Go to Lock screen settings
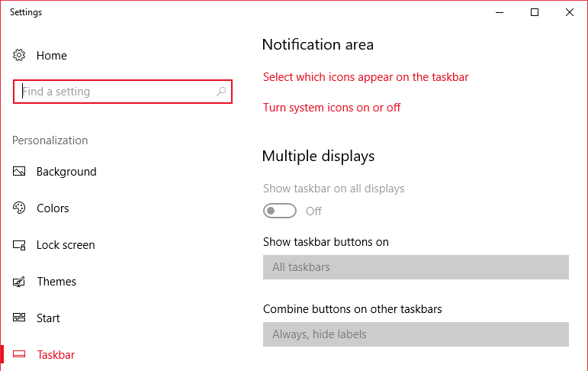Screen dimensions: 588x371 coord(66,245)
